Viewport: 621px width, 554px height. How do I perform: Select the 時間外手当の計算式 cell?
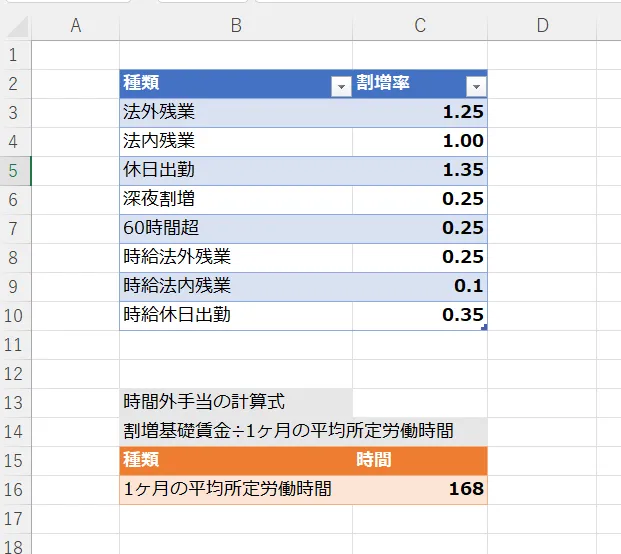coord(236,402)
